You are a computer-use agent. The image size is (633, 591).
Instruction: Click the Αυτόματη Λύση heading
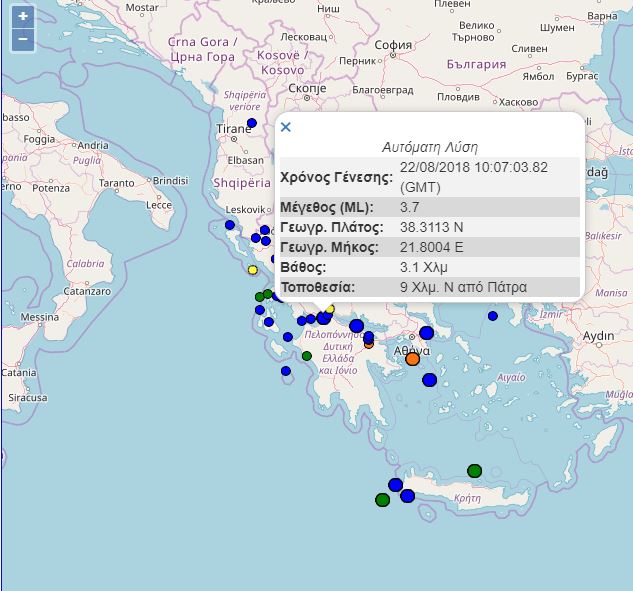pyautogui.click(x=430, y=147)
